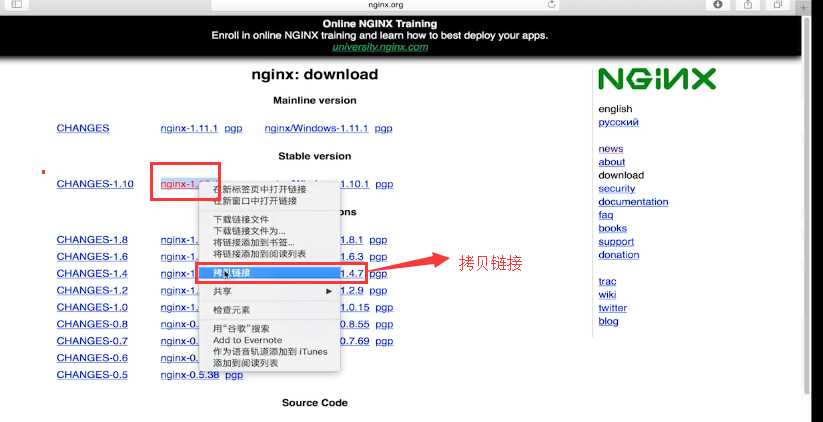This screenshot has width=823, height=422.
Task: Open donation sidebar link
Action: [618, 255]
